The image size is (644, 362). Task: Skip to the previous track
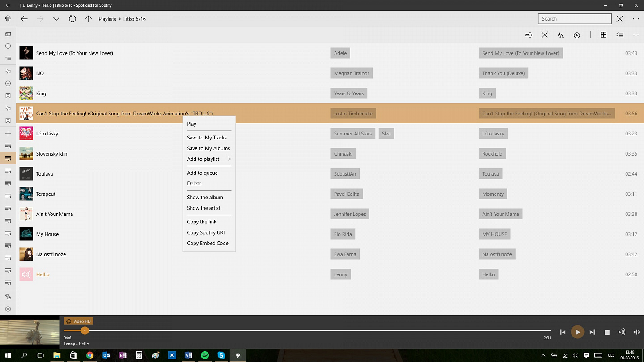[x=563, y=332]
